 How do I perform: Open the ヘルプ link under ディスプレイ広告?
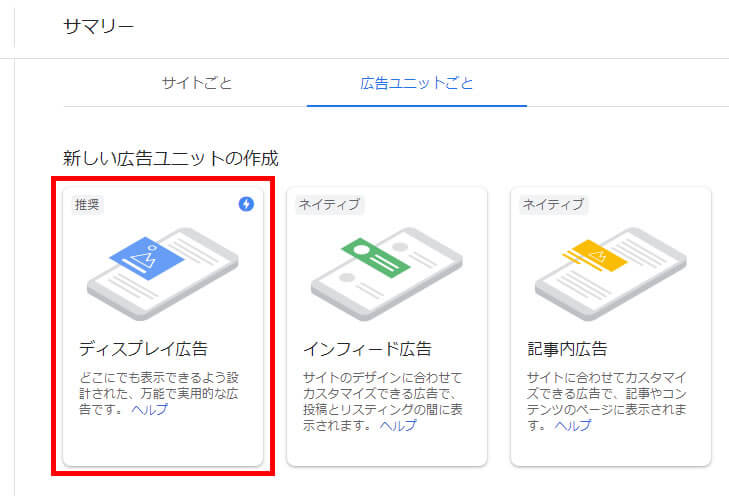(150, 410)
